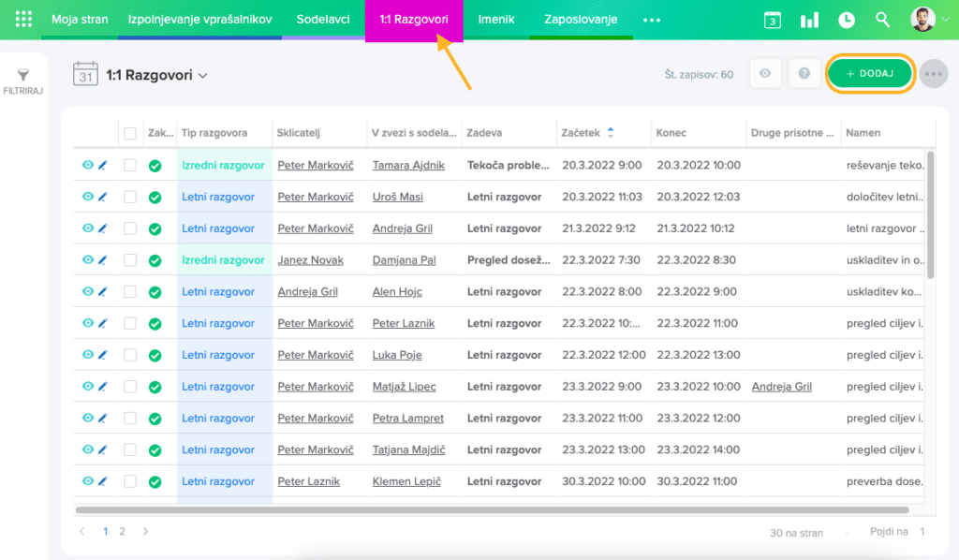View the Uroš Masi row with eye icon
Image resolution: width=959 pixels, height=560 pixels.
(87, 197)
